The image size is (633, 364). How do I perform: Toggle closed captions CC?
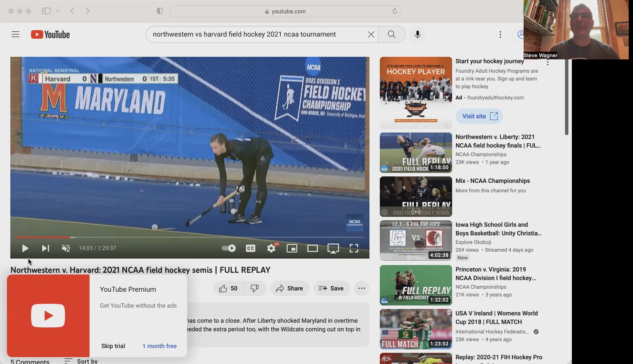[251, 248]
